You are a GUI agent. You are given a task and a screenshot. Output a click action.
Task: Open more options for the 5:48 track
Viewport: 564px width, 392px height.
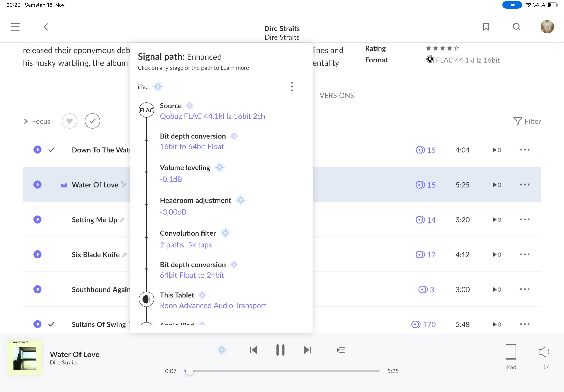coord(525,324)
